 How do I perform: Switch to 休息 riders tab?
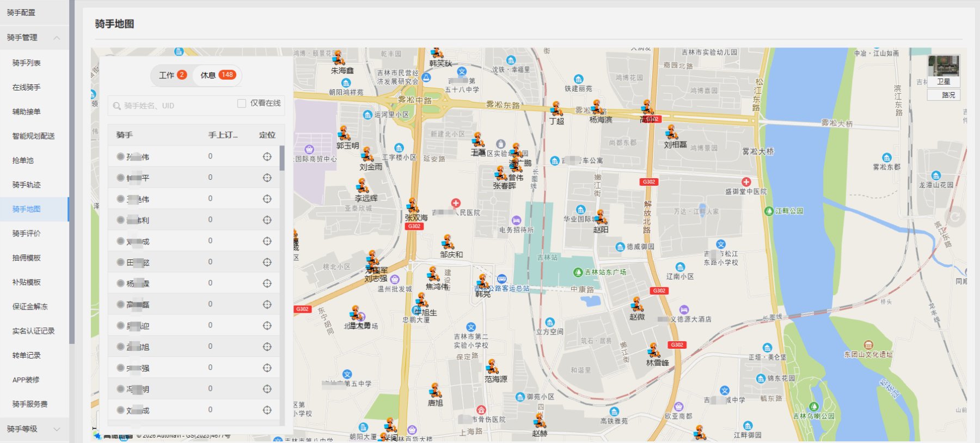coord(218,75)
